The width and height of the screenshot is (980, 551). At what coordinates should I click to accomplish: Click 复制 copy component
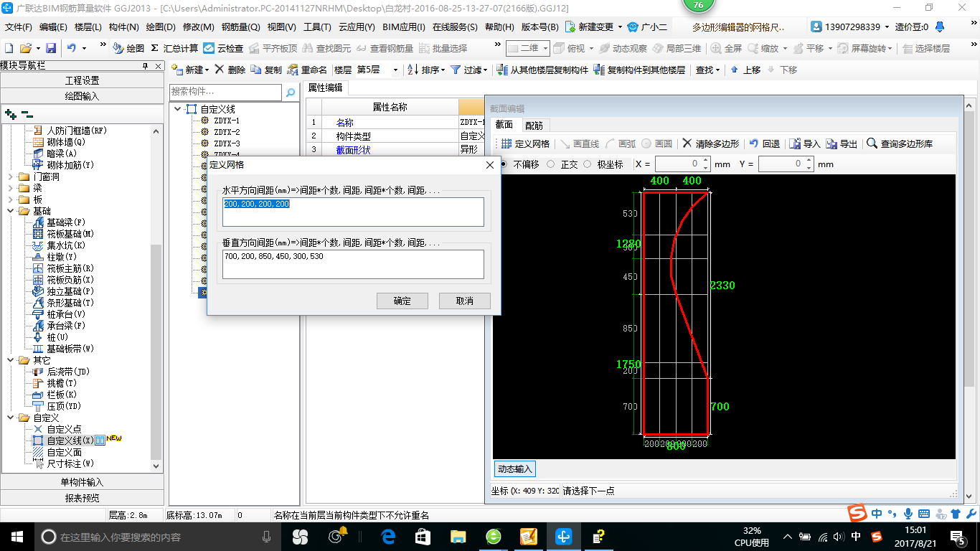coord(267,70)
